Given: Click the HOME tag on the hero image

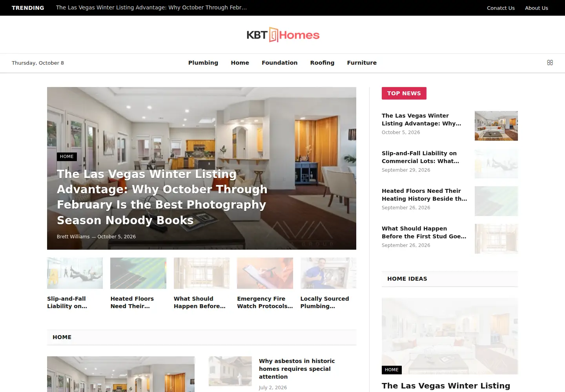Looking at the screenshot, I should tap(67, 156).
